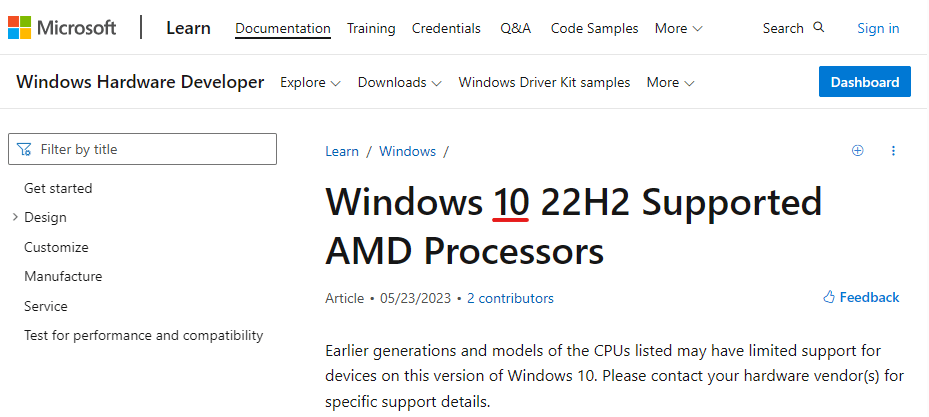Open the article more actions ellipsis

tap(893, 151)
